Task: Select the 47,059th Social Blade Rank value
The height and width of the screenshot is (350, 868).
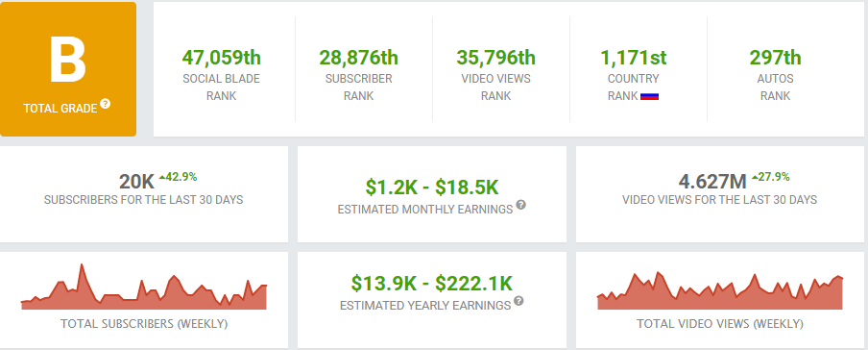Action: click(222, 58)
